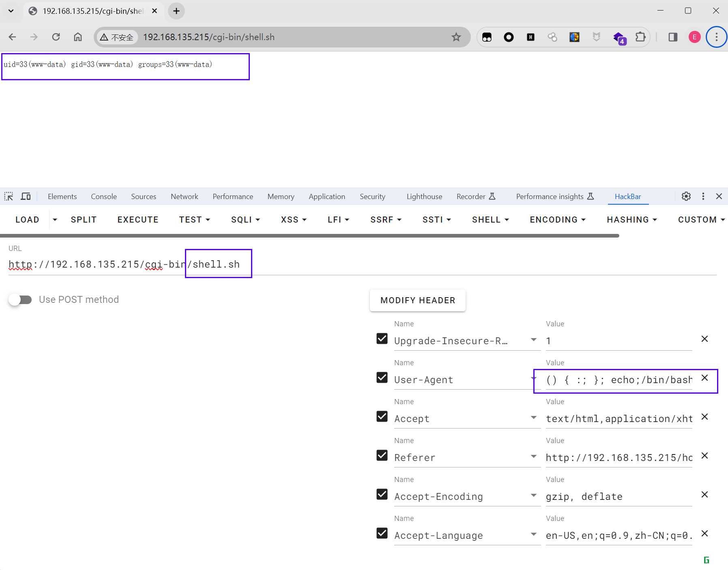Open the ENCODING dropdown menu
728x570 pixels.
coord(558,219)
